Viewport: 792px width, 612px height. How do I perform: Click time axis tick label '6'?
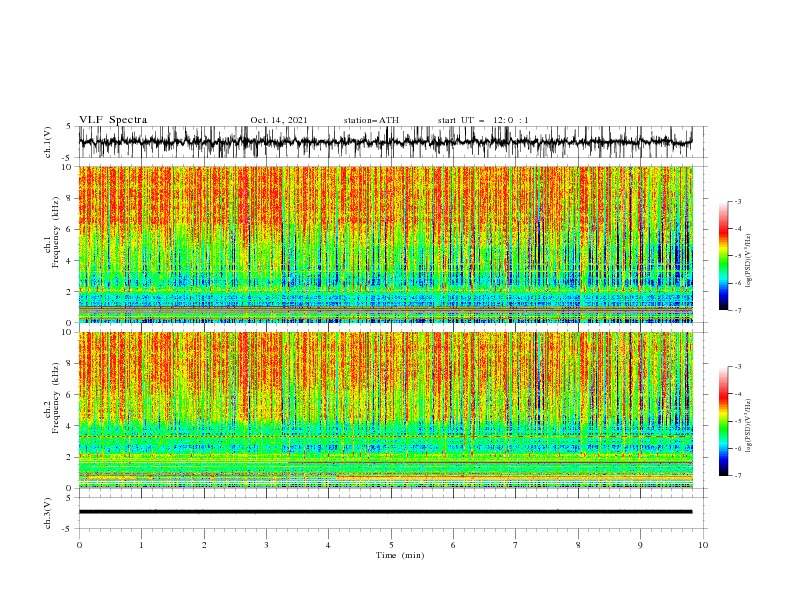pos(453,545)
